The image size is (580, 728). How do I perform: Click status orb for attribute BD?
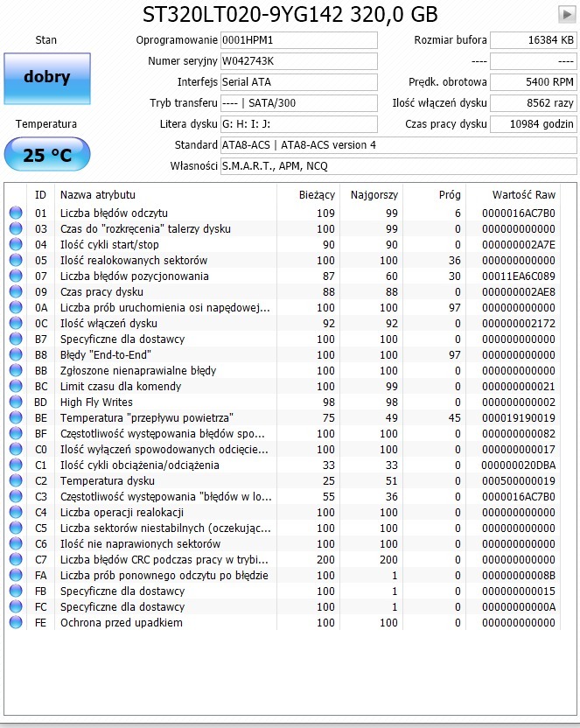(16, 402)
